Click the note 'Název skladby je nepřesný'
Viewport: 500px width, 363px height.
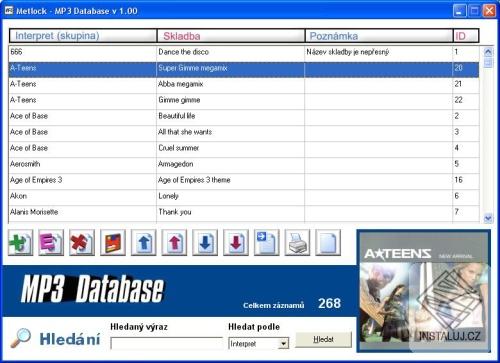click(348, 52)
